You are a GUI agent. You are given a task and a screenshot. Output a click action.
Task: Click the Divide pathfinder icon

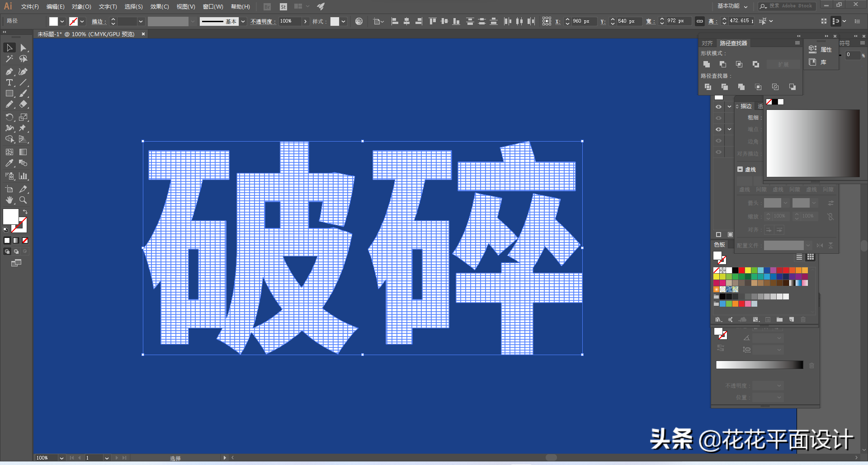(x=708, y=87)
